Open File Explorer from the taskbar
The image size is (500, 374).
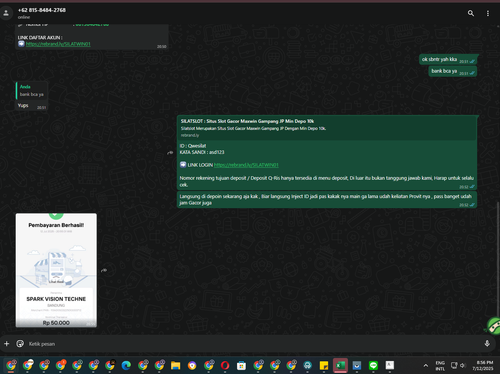[x=176, y=366]
